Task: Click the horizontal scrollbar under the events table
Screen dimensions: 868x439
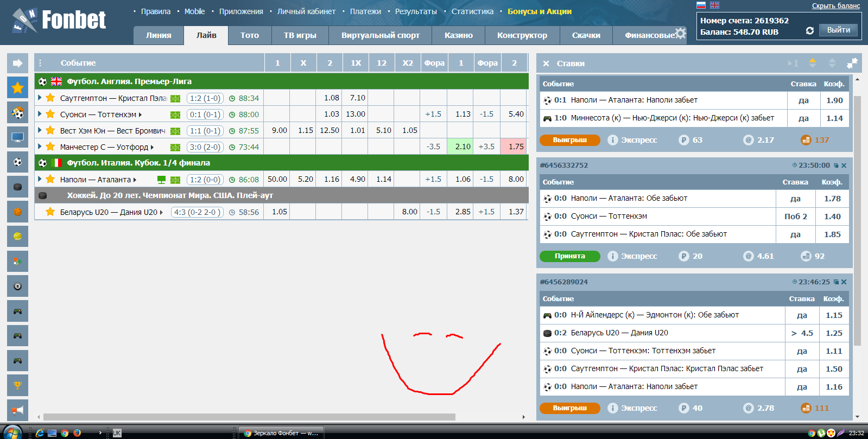Action: tap(249, 417)
